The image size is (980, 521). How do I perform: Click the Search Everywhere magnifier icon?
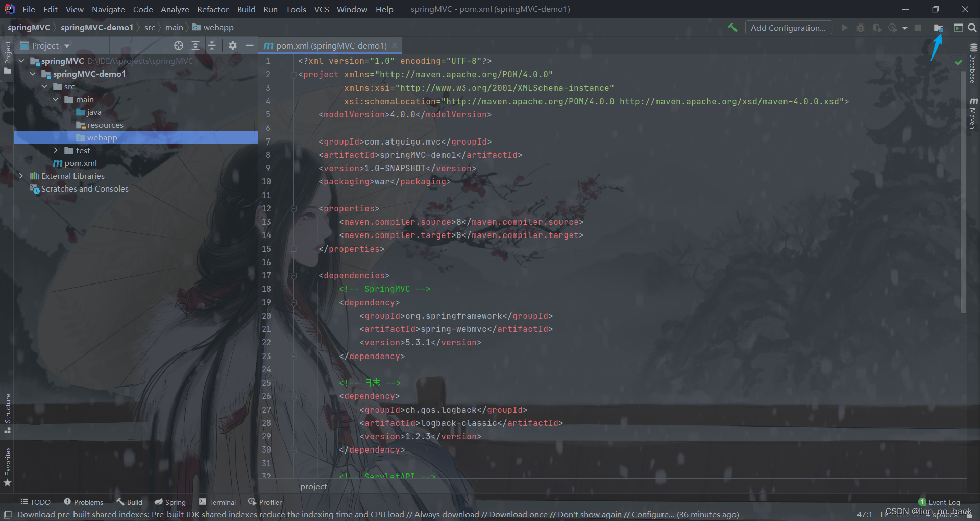tap(972, 28)
